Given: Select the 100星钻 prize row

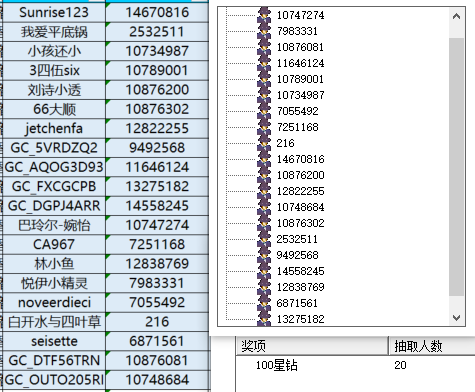Looking at the screenshot, I should click(x=356, y=365).
